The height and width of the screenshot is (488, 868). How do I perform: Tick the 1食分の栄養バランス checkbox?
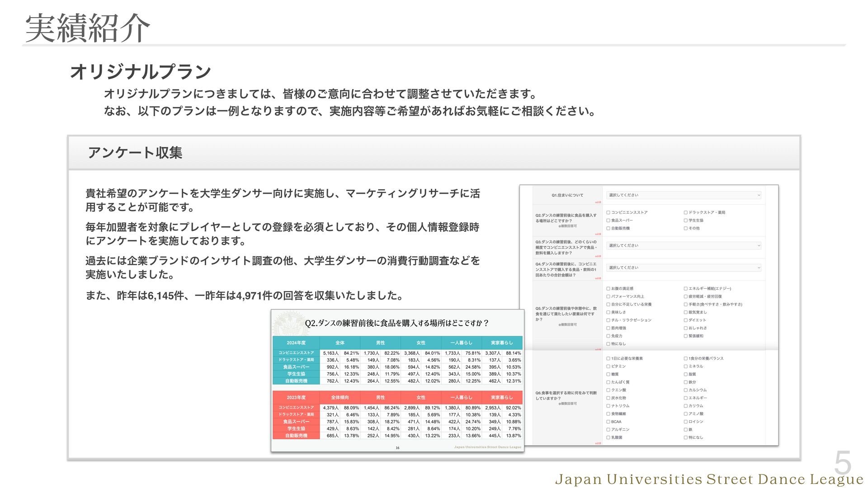[686, 359]
